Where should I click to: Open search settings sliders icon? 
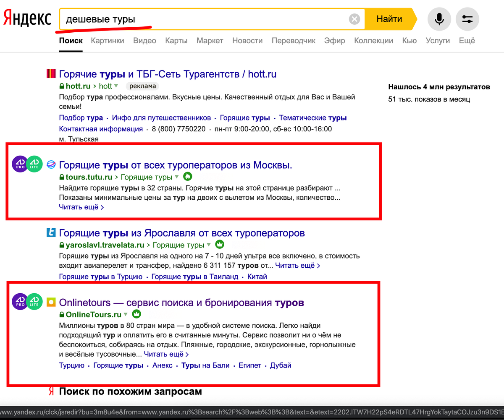467,19
